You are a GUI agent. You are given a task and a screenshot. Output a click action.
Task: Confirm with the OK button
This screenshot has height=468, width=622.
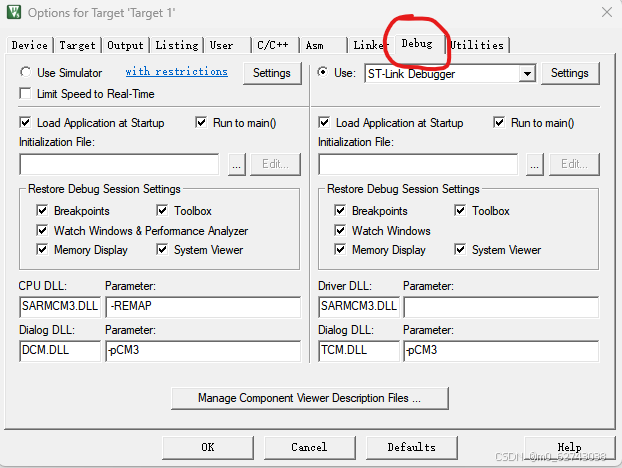208,447
